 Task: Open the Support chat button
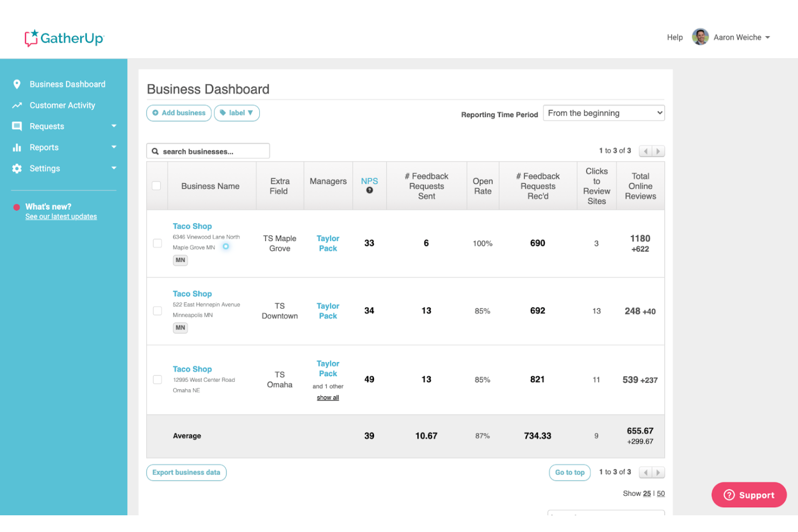click(x=749, y=495)
